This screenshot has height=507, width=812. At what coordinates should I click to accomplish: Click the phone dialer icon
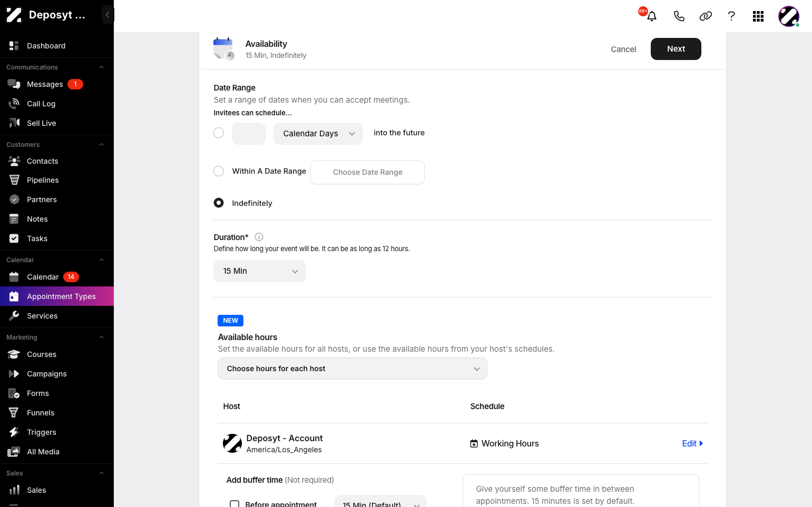tap(679, 16)
